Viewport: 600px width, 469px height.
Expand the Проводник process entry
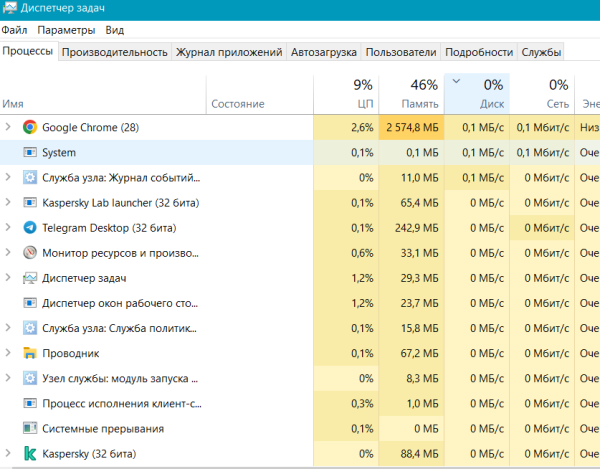(x=9, y=353)
